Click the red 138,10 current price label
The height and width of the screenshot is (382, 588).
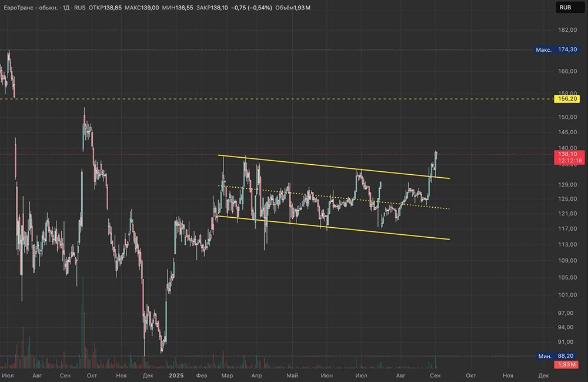[x=568, y=154]
